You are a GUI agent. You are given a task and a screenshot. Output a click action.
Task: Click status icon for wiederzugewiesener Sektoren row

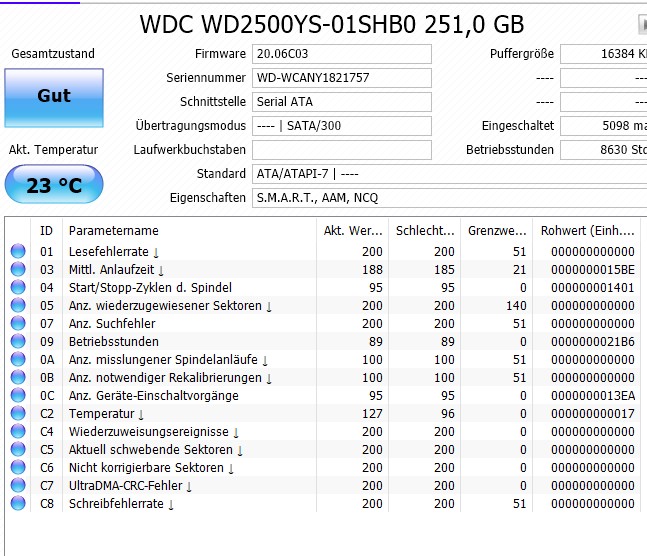coord(18,305)
